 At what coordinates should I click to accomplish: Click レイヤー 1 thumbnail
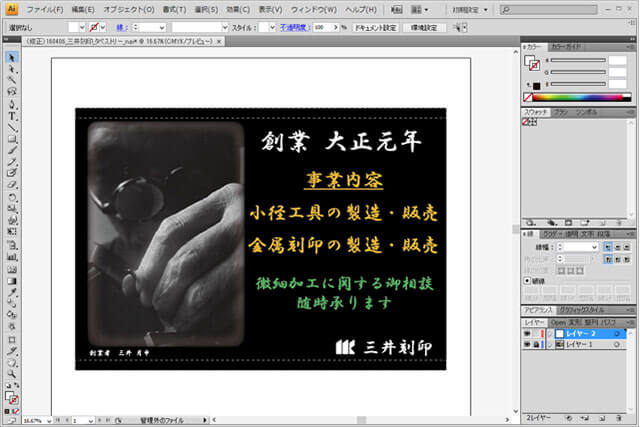click(x=560, y=345)
